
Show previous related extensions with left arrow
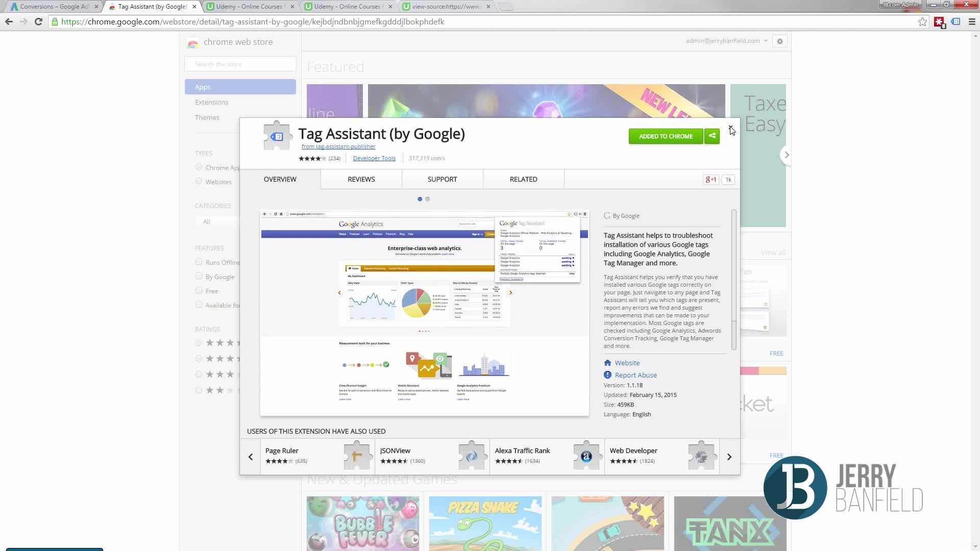[251, 457]
